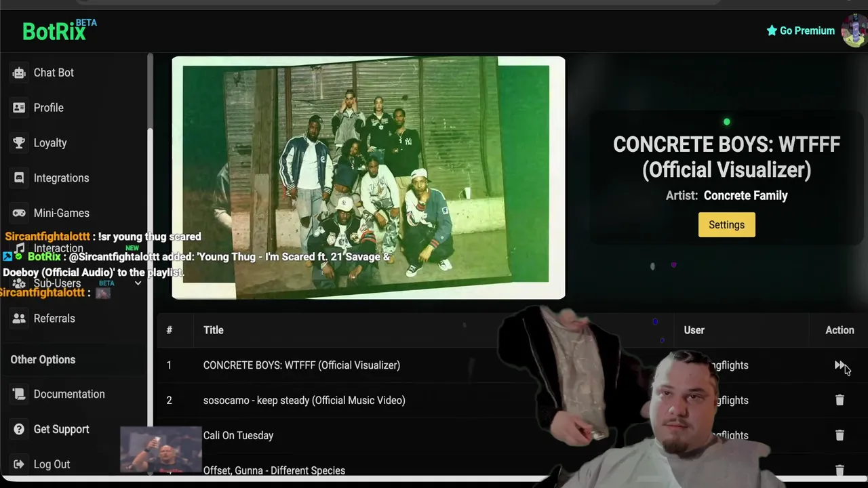Image resolution: width=868 pixels, height=488 pixels.
Task: Click the Loyalty trophy icon
Action: click(19, 143)
